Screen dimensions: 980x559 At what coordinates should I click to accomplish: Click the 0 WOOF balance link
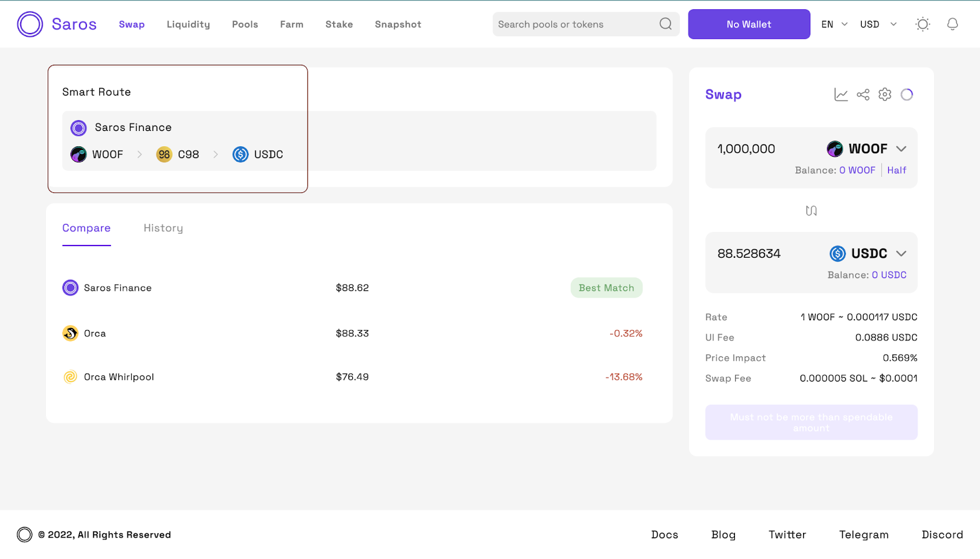857,170
